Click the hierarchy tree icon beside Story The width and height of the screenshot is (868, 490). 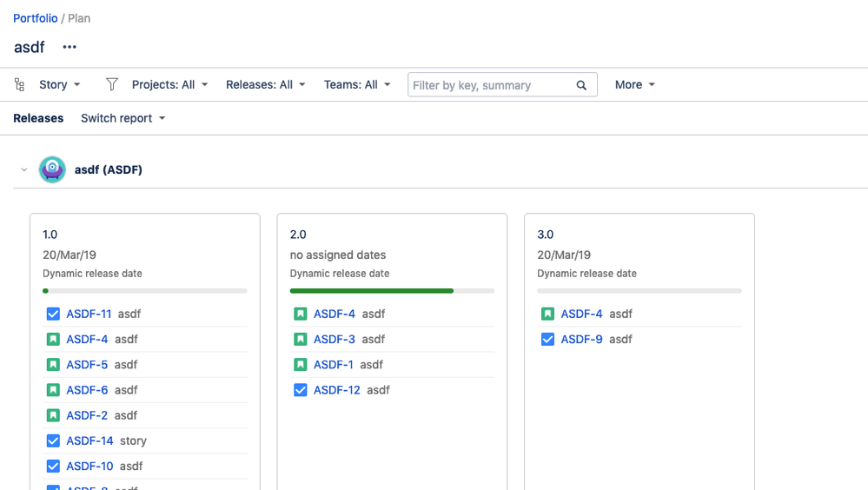pyautogui.click(x=19, y=85)
